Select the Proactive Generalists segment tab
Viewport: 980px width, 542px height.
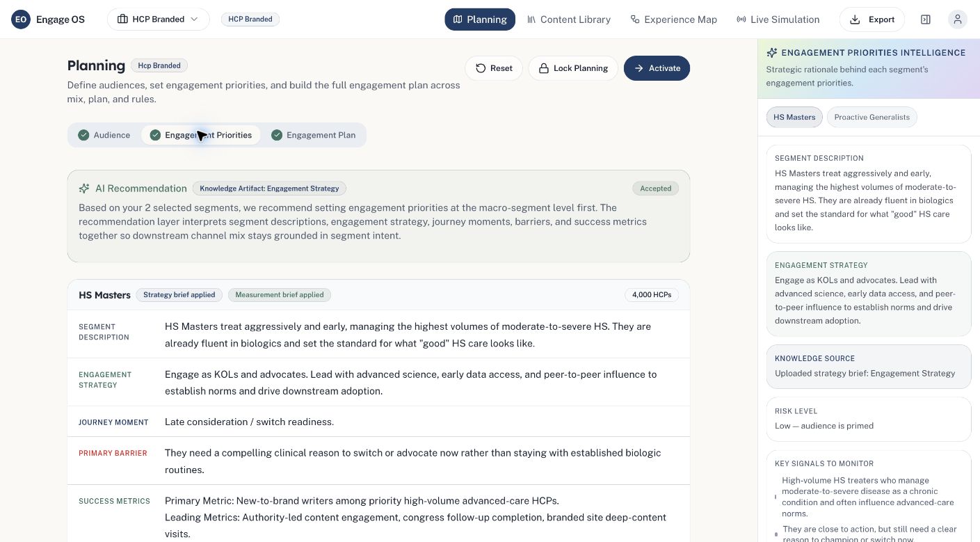point(871,117)
